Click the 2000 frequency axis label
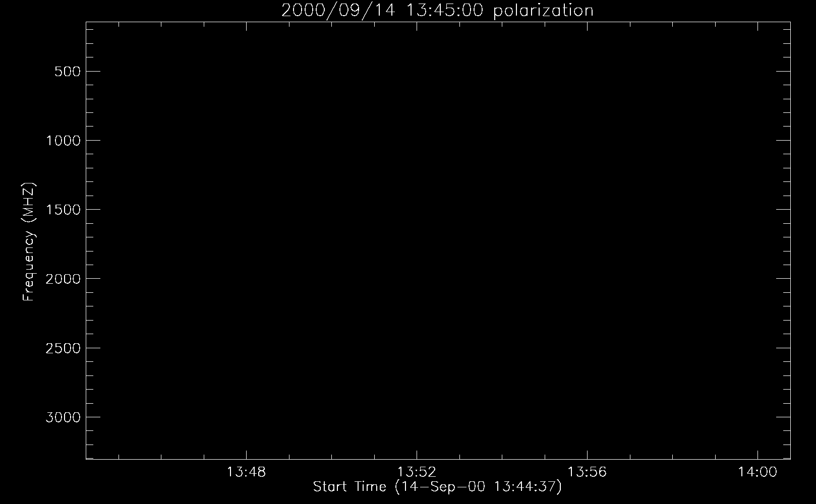816x504 pixels. click(63, 279)
